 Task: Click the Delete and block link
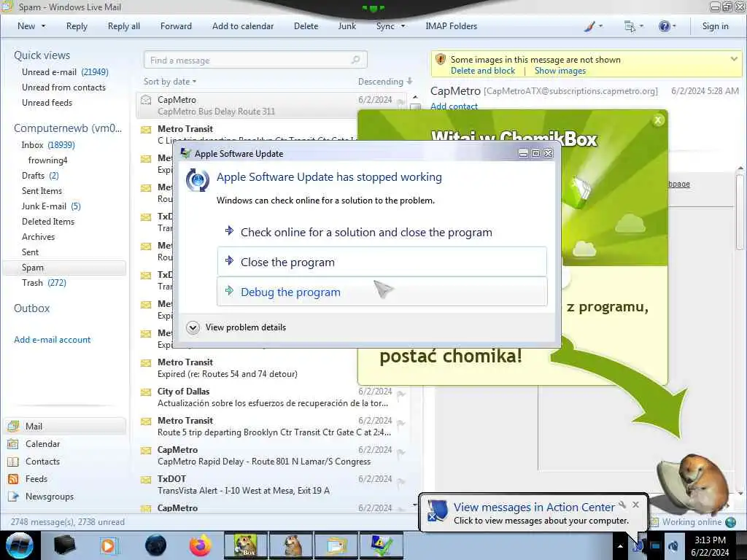(483, 71)
